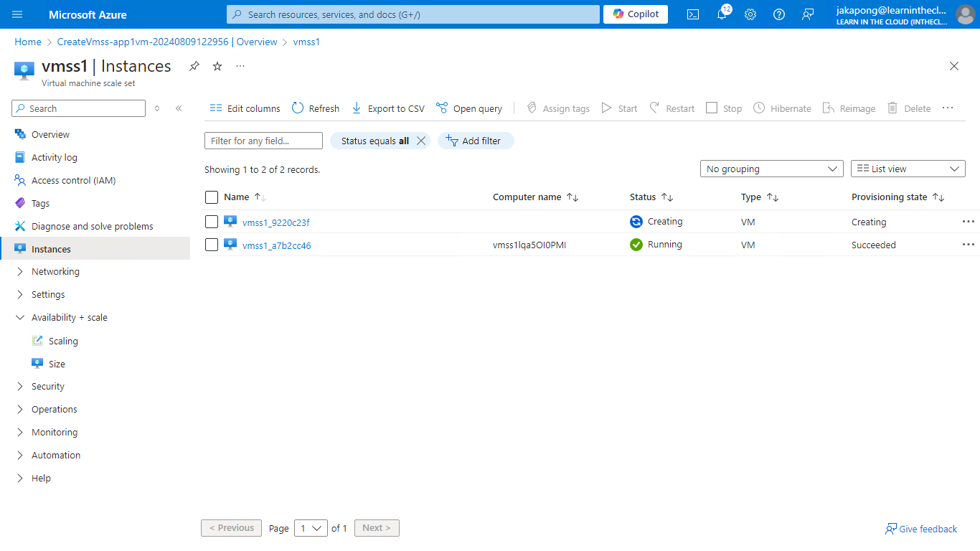The image size is (980, 551).
Task: Click the Delete toolbar button
Action: click(909, 108)
